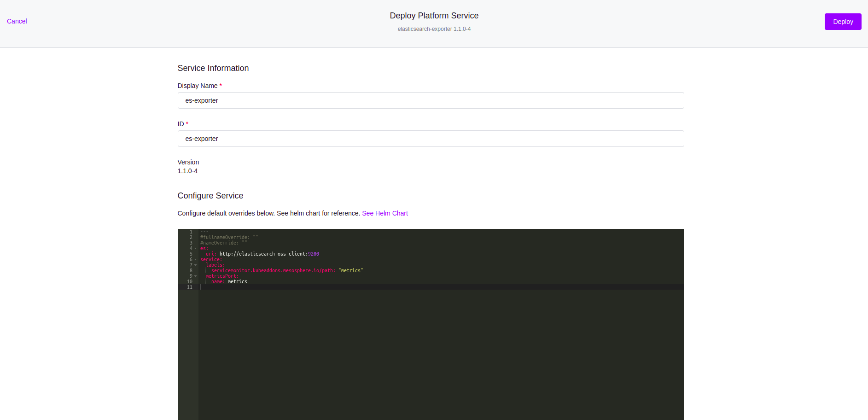Cancel the platform service deployment
868x420 pixels.
[x=17, y=21]
